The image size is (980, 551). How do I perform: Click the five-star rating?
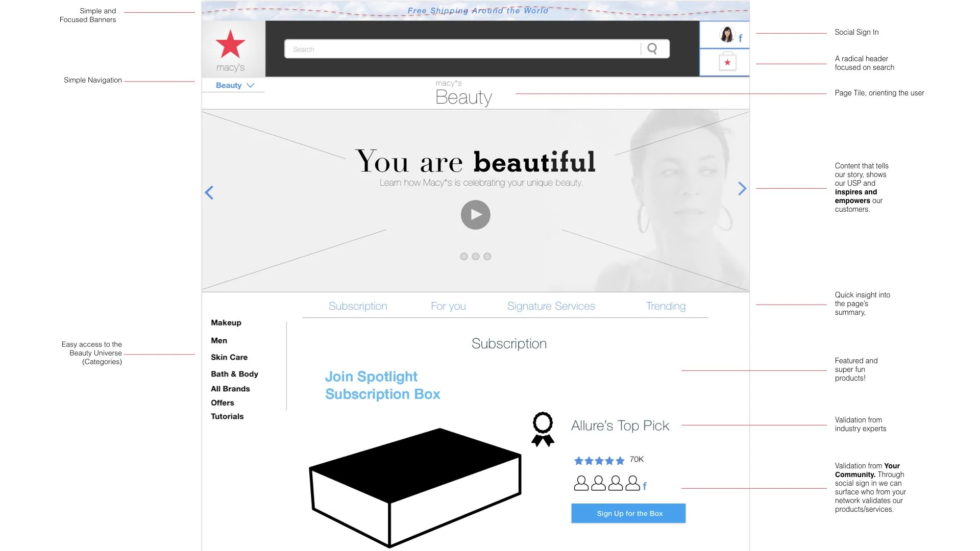(599, 461)
